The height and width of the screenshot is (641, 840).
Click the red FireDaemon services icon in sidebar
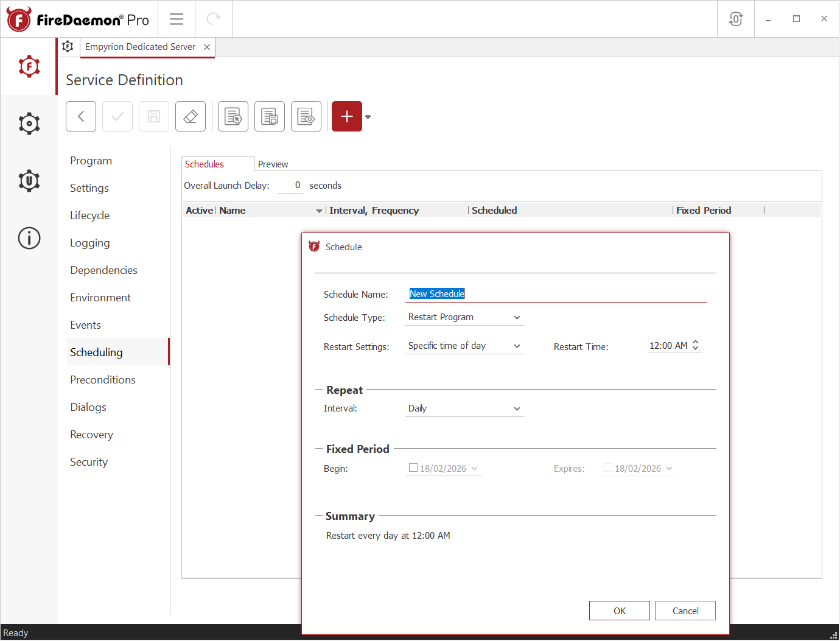click(29, 66)
